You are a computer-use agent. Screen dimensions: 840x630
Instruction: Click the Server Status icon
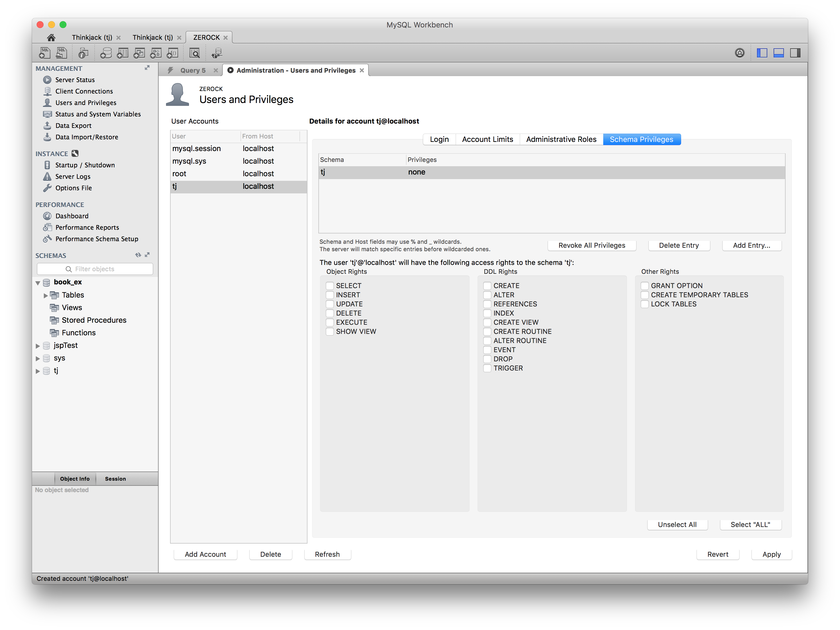(48, 80)
